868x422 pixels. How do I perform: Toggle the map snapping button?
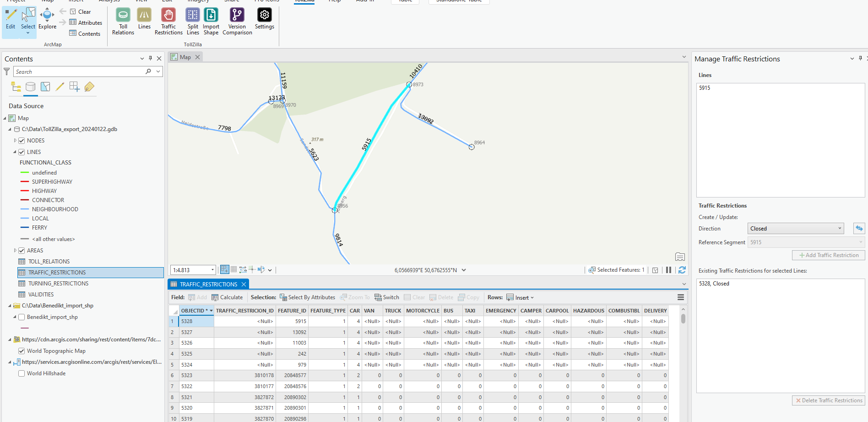click(225, 269)
